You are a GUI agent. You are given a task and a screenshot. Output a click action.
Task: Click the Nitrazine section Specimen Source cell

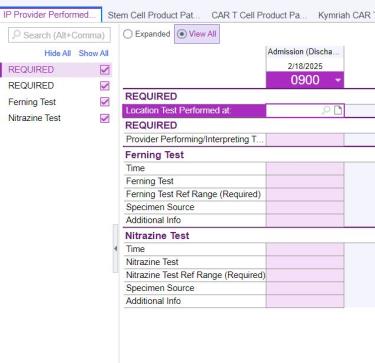[x=305, y=288]
